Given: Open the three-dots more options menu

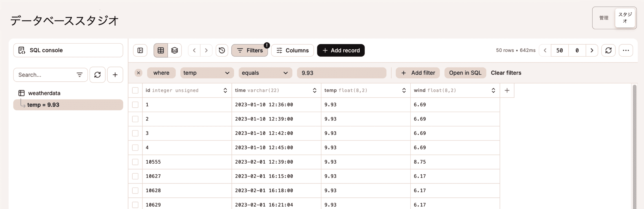Looking at the screenshot, I should coord(626,51).
